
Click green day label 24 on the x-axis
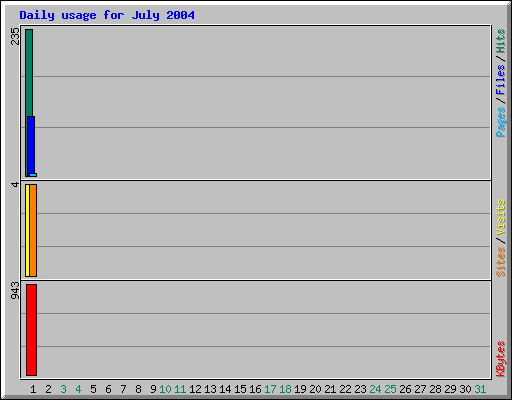point(375,389)
